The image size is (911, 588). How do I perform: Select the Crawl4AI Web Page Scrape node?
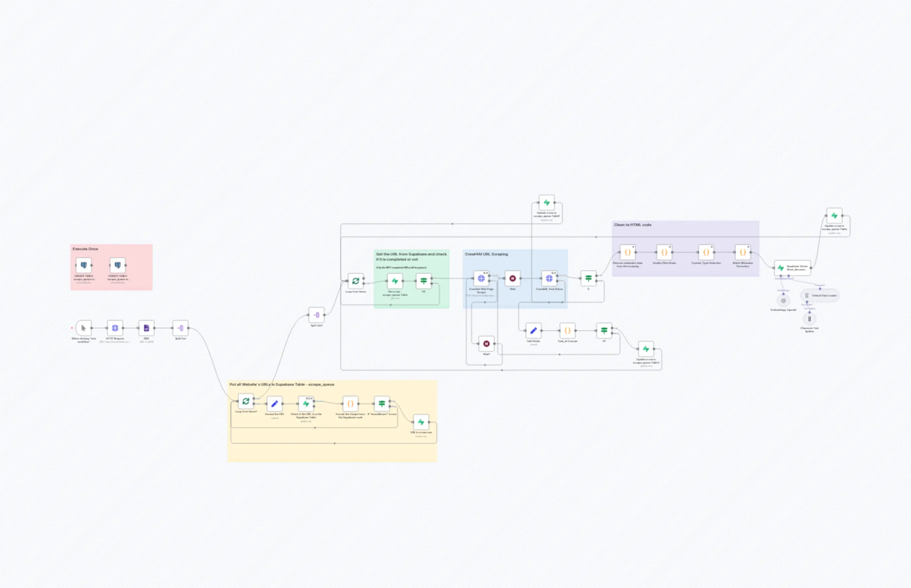pos(481,278)
